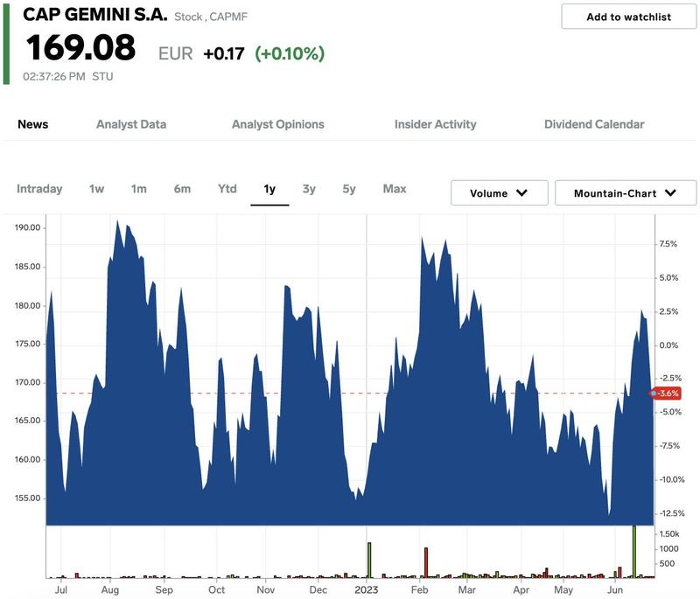The image size is (700, 599).
Task: Click the 0.0% percent axis label
Action: (x=668, y=345)
